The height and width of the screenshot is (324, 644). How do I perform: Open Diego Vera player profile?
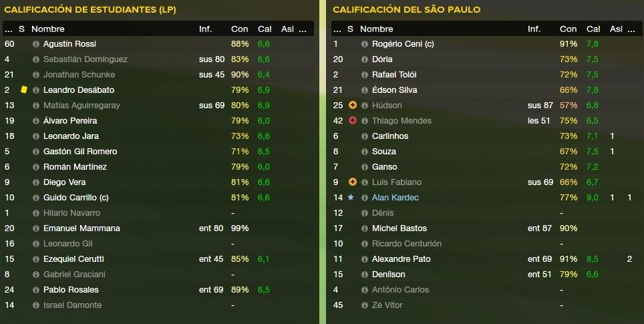click(x=65, y=182)
